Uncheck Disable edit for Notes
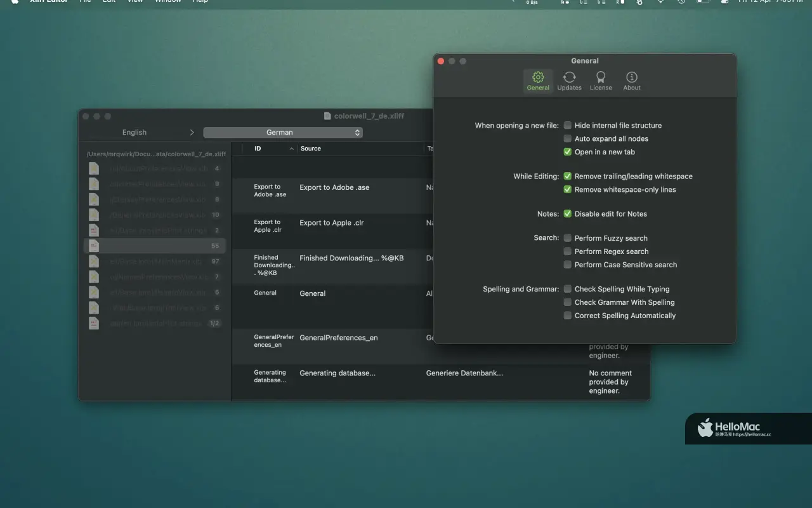 click(x=568, y=214)
